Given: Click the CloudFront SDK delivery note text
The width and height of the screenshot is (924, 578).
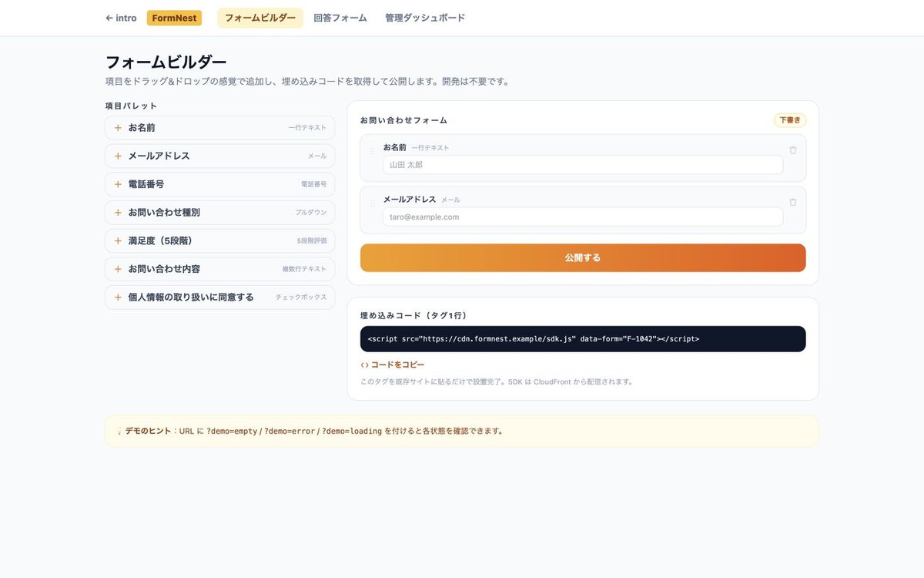Looking at the screenshot, I should tap(497, 381).
